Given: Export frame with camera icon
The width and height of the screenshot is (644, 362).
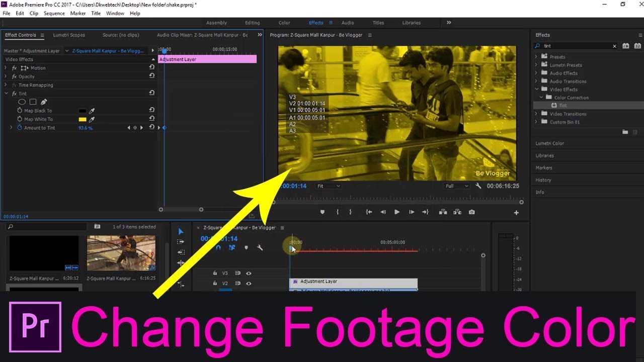Looking at the screenshot, I should (471, 212).
